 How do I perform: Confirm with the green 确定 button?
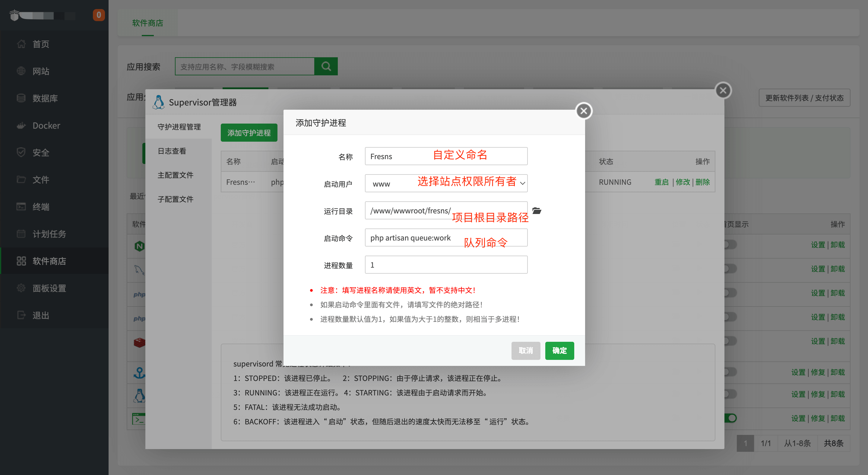pyautogui.click(x=559, y=351)
